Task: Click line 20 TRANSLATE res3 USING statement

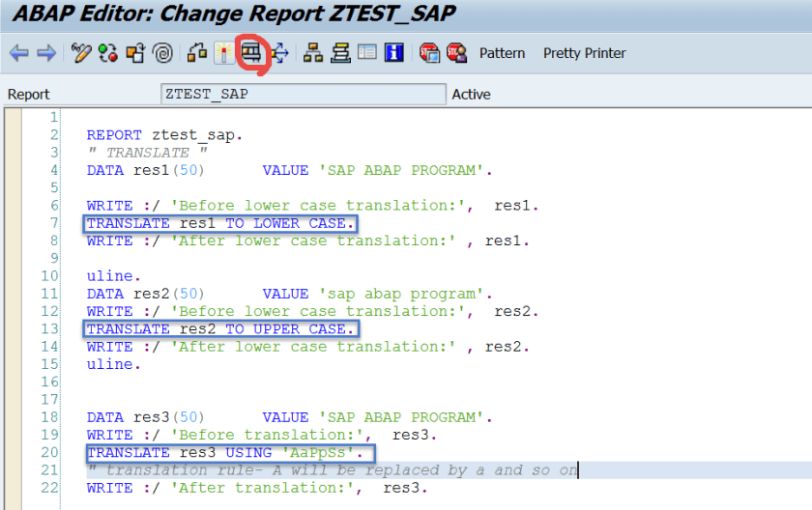Action: click(x=230, y=452)
